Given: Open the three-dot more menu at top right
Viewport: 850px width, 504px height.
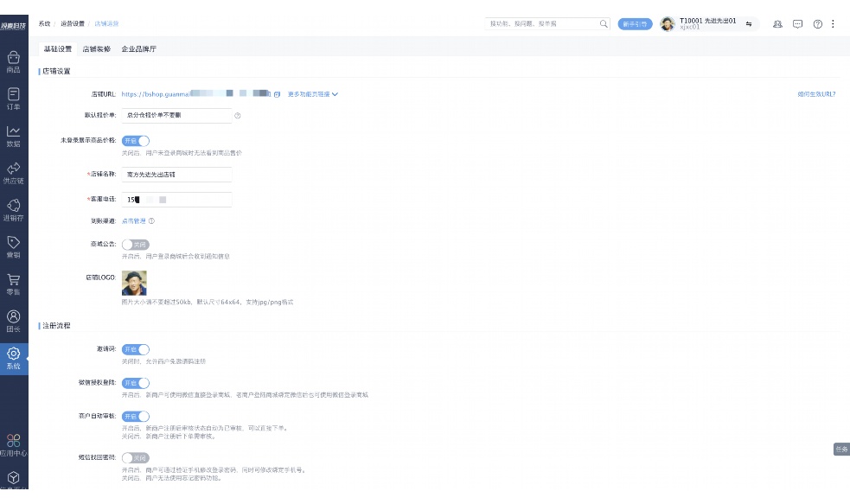Looking at the screenshot, I should coord(833,23).
